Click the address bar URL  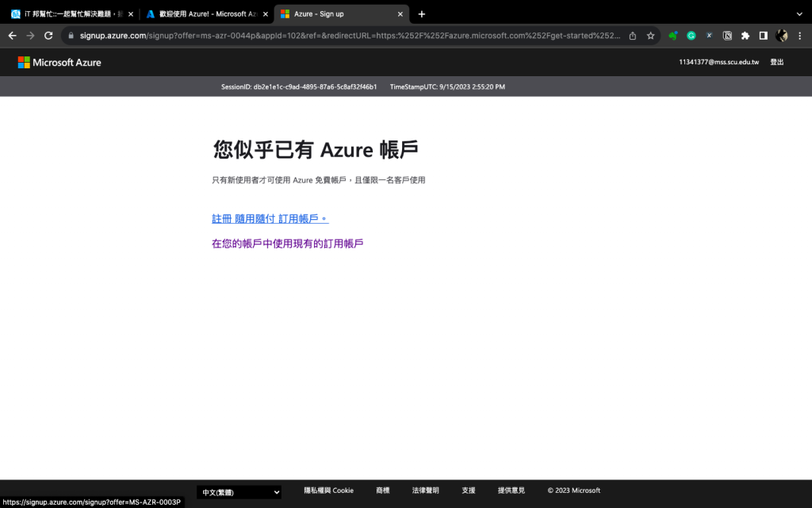[x=350, y=36]
